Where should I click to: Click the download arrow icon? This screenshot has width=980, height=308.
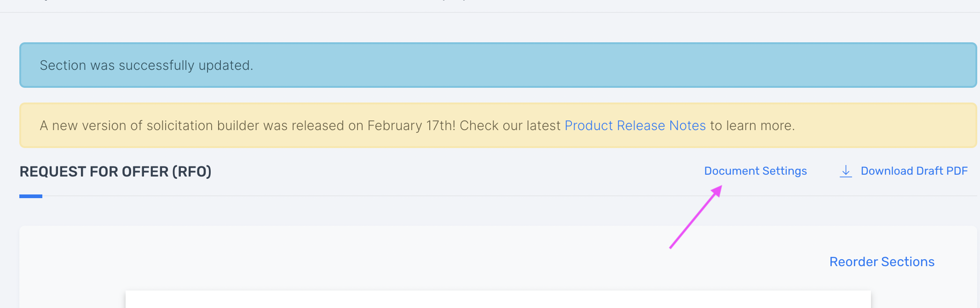pyautogui.click(x=846, y=171)
